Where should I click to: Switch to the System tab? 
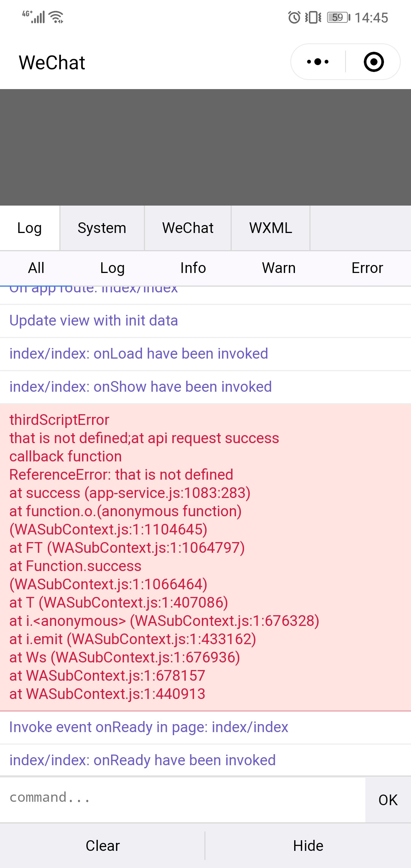click(x=102, y=228)
